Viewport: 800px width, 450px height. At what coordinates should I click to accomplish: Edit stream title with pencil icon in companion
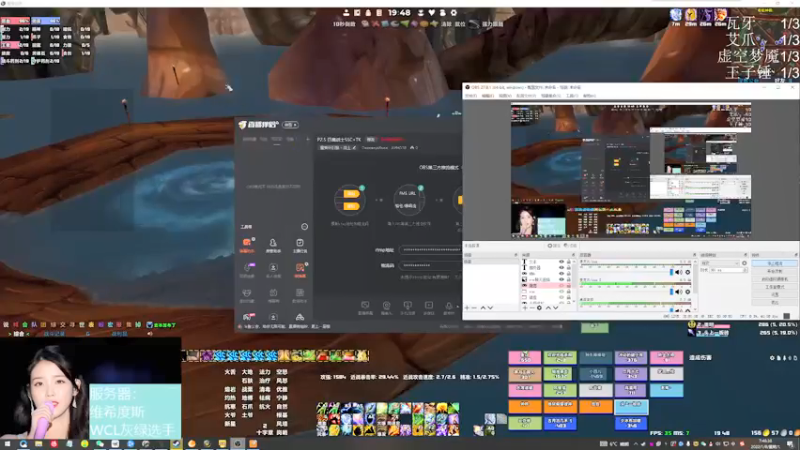click(354, 148)
